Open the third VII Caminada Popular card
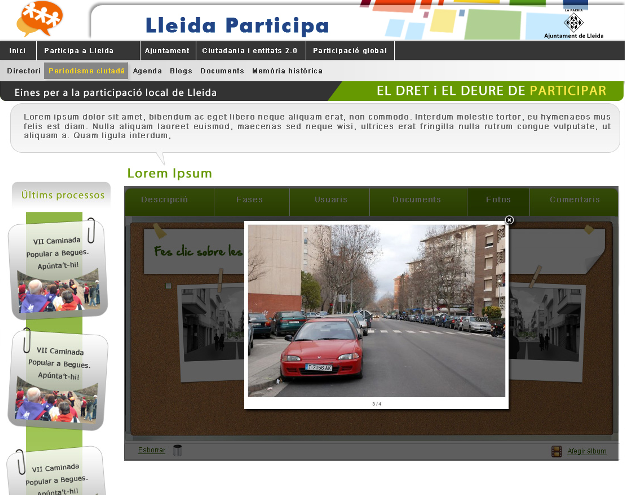 57,472
